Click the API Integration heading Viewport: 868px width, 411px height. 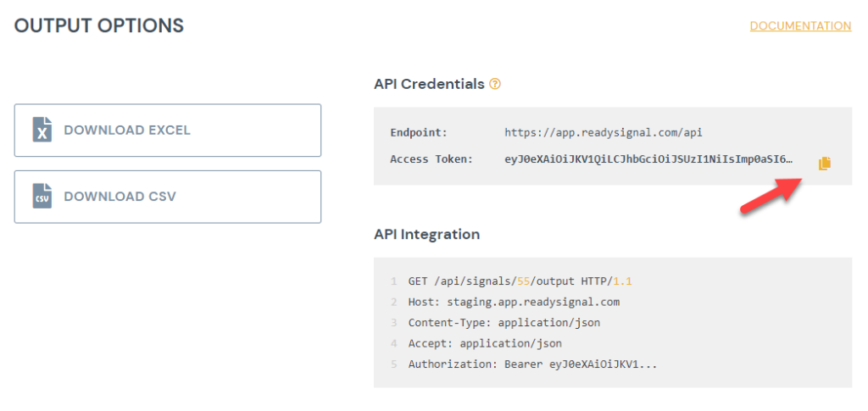tap(426, 234)
